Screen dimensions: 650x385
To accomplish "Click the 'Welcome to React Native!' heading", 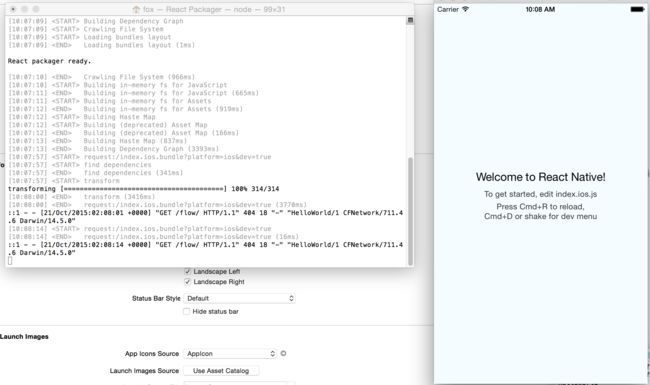I will pos(541,177).
